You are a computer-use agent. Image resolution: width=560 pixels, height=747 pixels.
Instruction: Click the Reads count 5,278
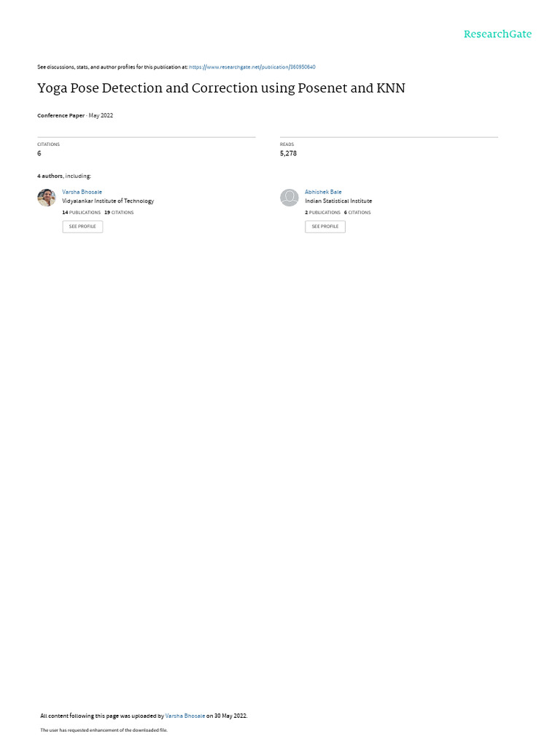[x=288, y=153]
